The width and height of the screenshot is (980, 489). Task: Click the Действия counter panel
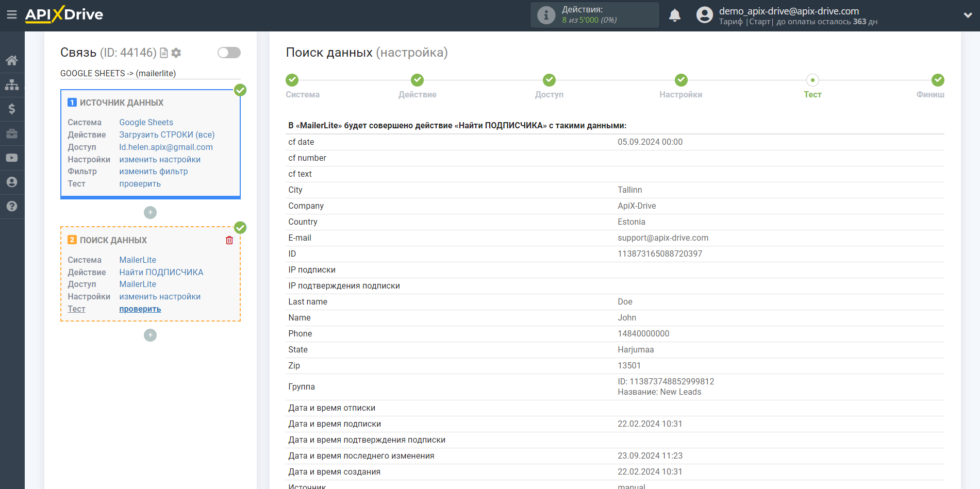pyautogui.click(x=595, y=15)
